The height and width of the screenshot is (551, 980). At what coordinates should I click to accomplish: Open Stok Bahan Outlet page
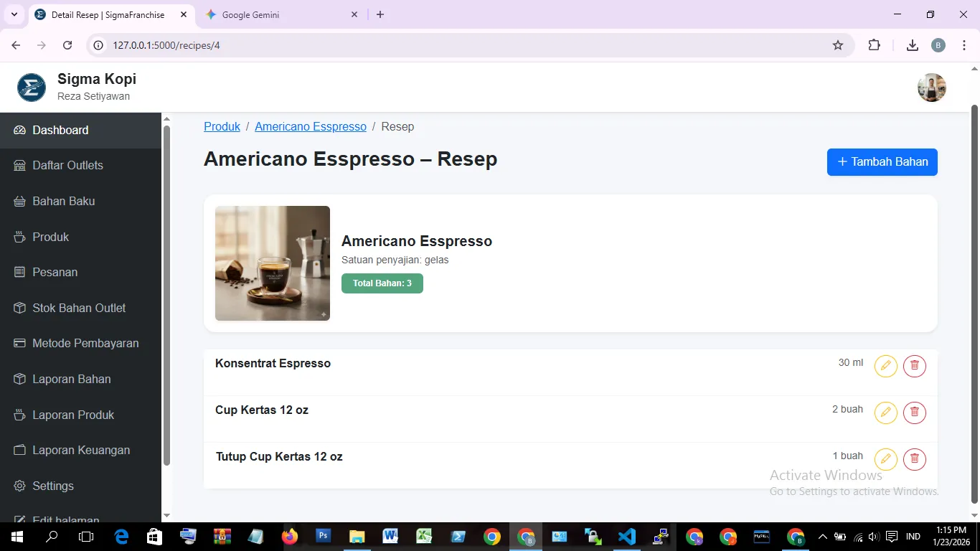click(x=80, y=309)
